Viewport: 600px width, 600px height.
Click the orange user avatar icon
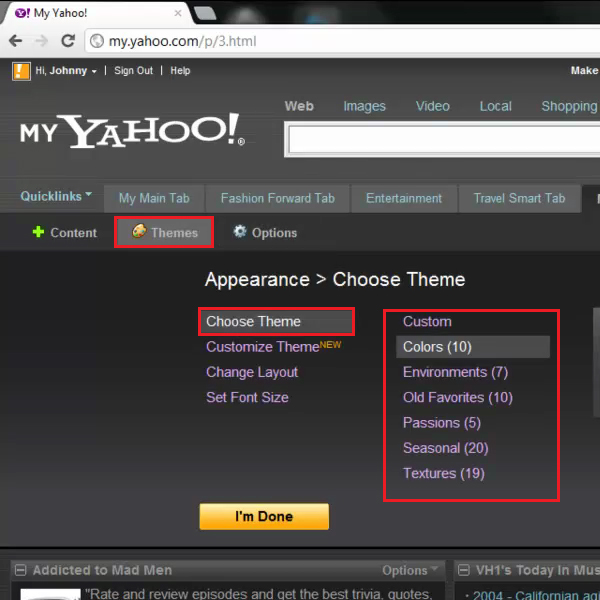click(21, 72)
